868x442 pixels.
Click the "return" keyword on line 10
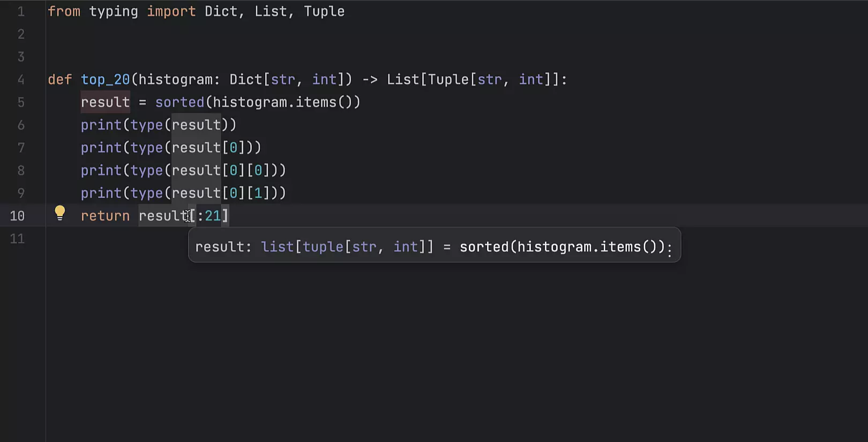pos(105,216)
